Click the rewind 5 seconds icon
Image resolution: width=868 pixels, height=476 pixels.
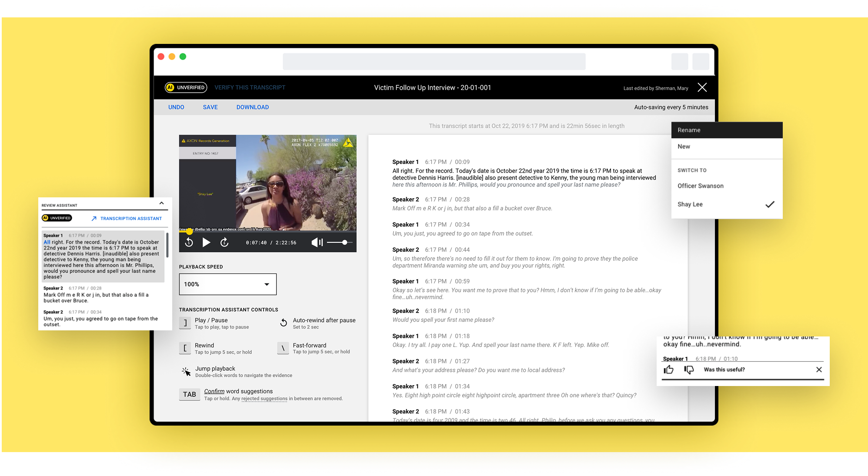pyautogui.click(x=189, y=243)
